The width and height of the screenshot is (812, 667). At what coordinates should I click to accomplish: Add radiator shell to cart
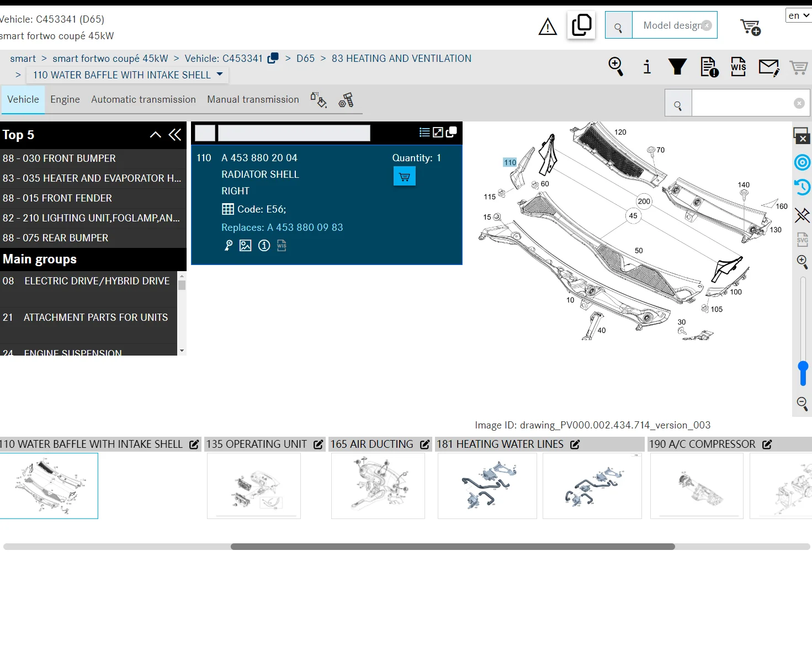[405, 177]
